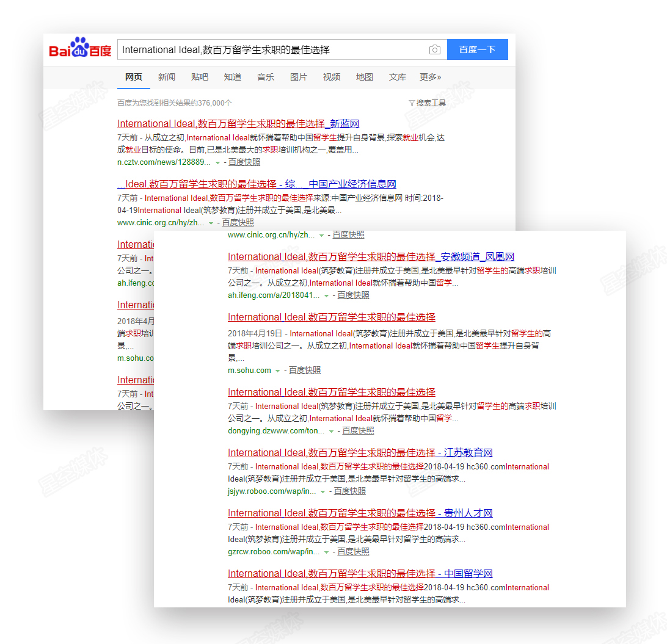
Task: Click the 搜索工具 filter icon
Action: 411,103
